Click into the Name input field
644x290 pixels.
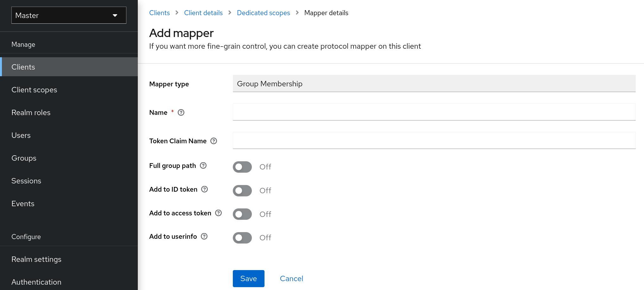[x=434, y=112]
